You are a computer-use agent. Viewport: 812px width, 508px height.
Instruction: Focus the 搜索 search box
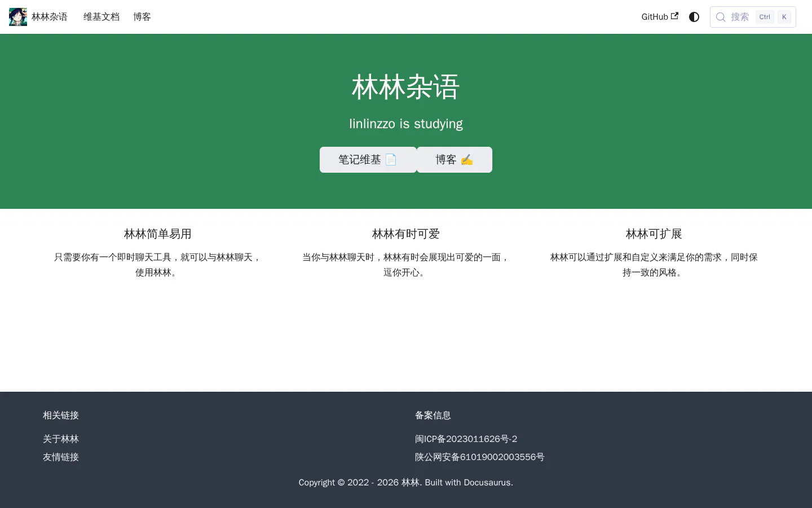tap(753, 17)
